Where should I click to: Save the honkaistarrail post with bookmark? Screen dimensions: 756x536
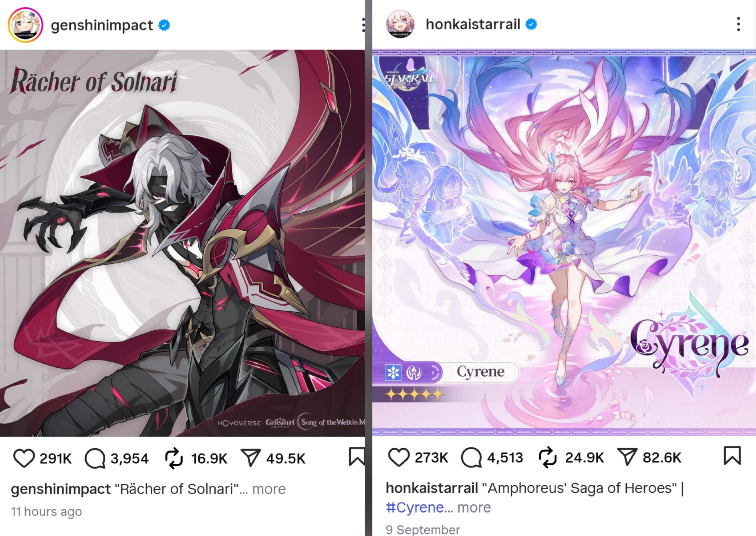[x=732, y=456]
